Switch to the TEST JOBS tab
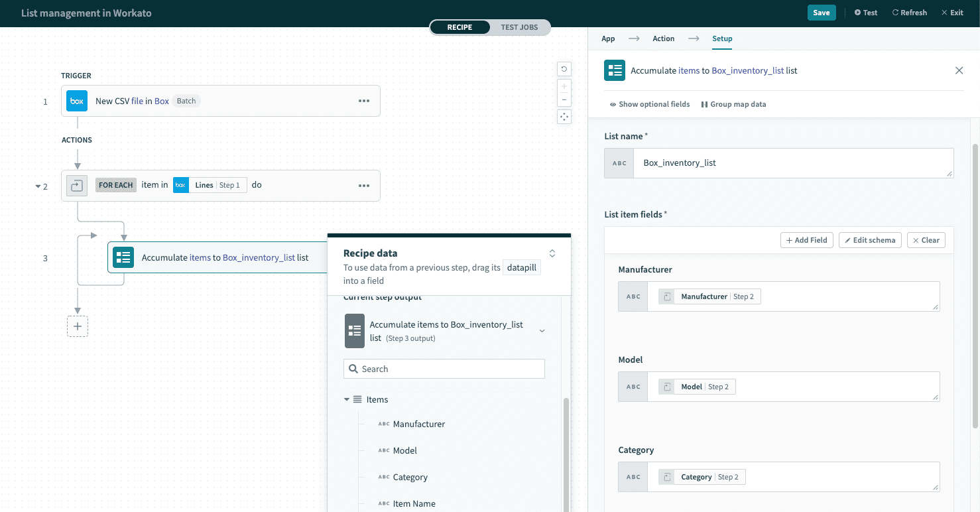 click(519, 27)
